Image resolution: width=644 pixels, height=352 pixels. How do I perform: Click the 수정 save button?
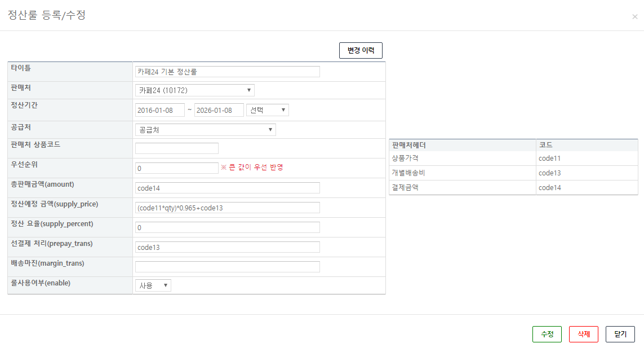pos(547,334)
